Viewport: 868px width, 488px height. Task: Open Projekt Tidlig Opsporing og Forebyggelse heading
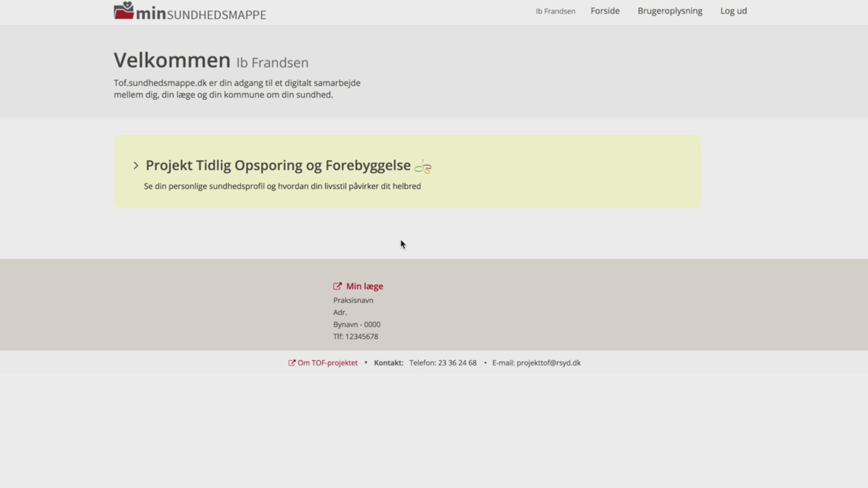tap(278, 165)
